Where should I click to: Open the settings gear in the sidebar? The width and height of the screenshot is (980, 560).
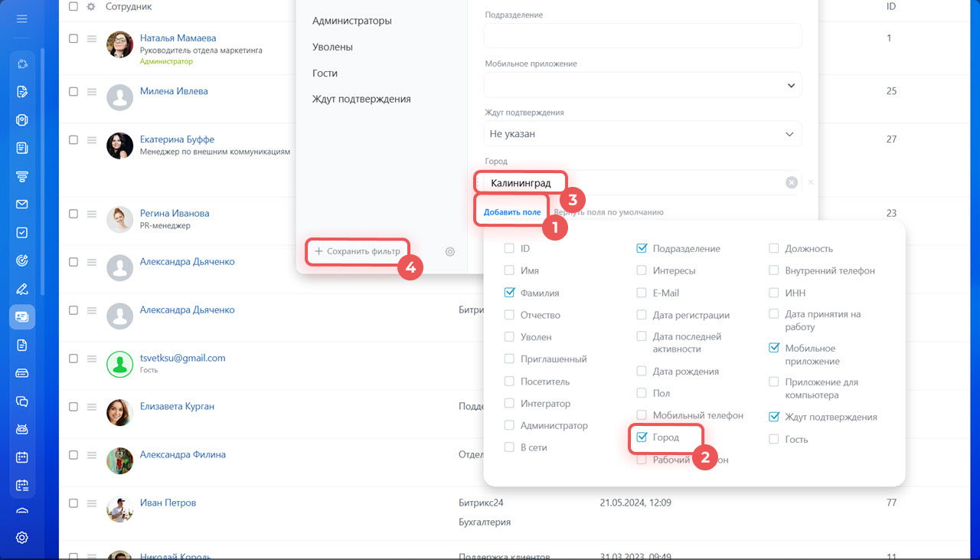click(x=21, y=538)
